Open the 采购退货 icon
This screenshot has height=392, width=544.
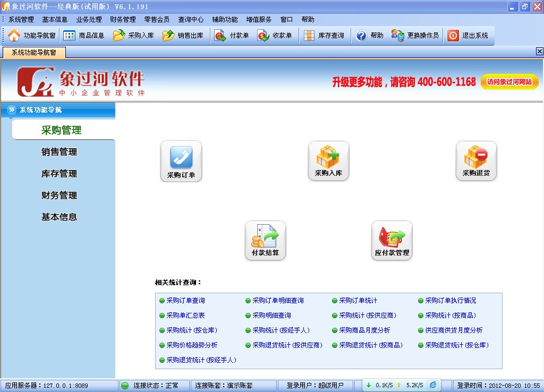476,161
